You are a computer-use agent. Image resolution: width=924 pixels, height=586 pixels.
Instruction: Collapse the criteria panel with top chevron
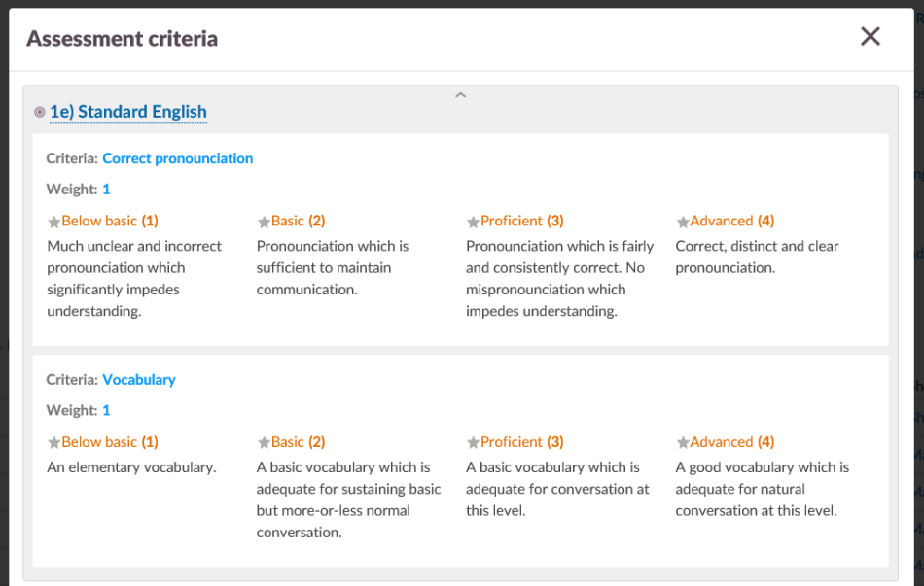[461, 95]
